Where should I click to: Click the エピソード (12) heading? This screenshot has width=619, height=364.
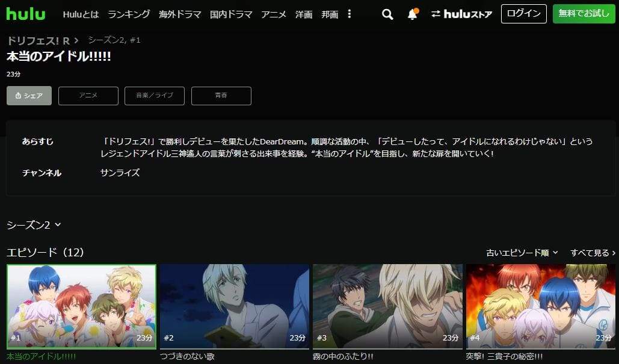tap(45, 252)
